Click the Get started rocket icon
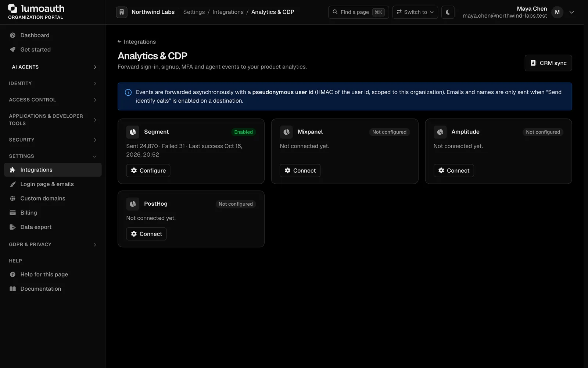588x368 pixels. (13, 50)
